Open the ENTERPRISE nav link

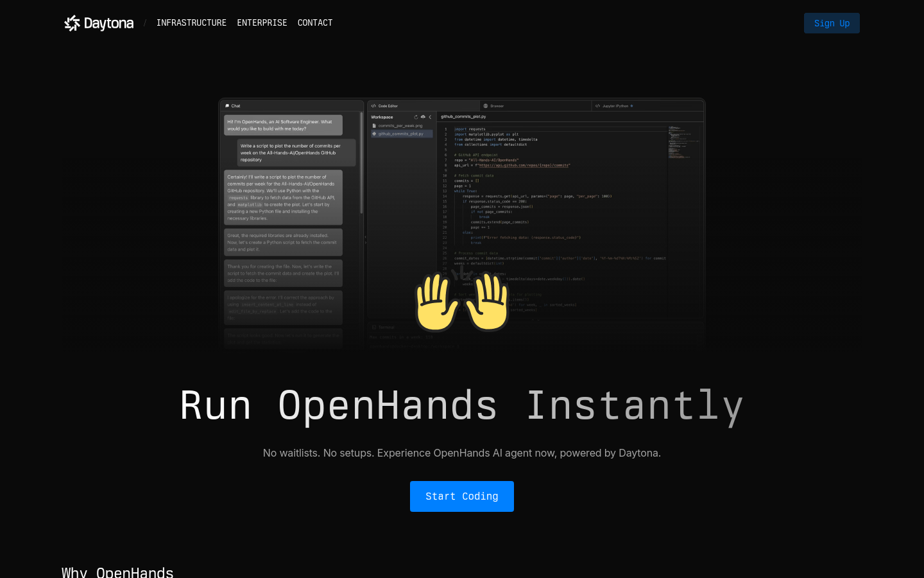pyautogui.click(x=262, y=22)
